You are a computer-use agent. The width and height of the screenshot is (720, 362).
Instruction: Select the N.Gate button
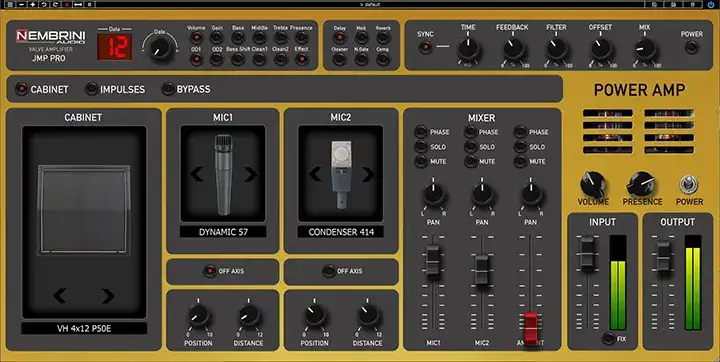click(x=361, y=59)
